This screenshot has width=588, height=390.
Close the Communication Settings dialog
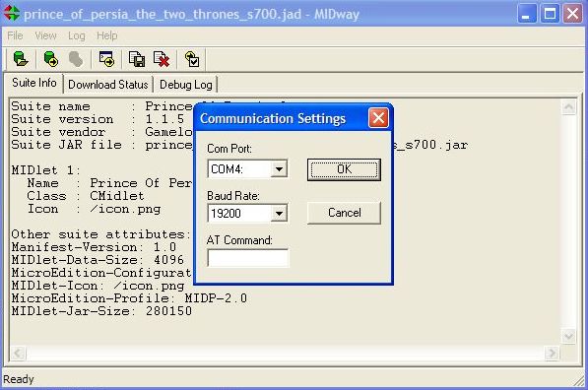point(378,118)
